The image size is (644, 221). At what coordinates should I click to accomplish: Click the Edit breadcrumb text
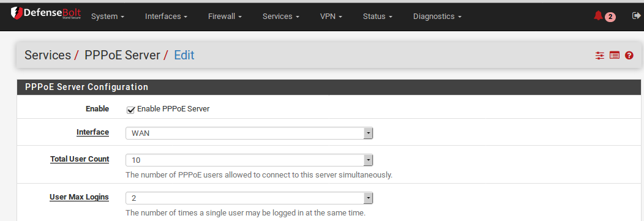pos(184,55)
